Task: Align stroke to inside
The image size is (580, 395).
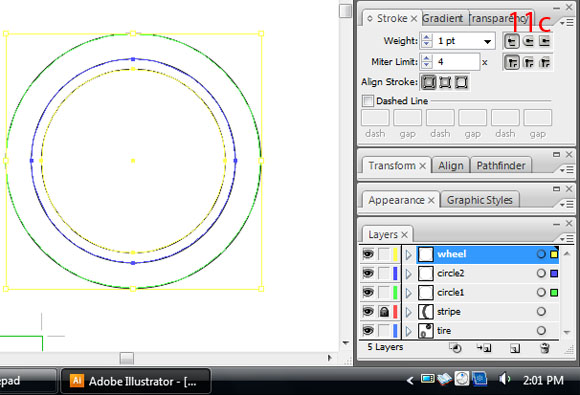Action: coord(445,82)
